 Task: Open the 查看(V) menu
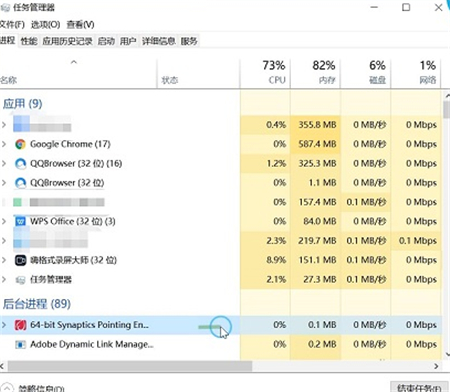tap(80, 25)
